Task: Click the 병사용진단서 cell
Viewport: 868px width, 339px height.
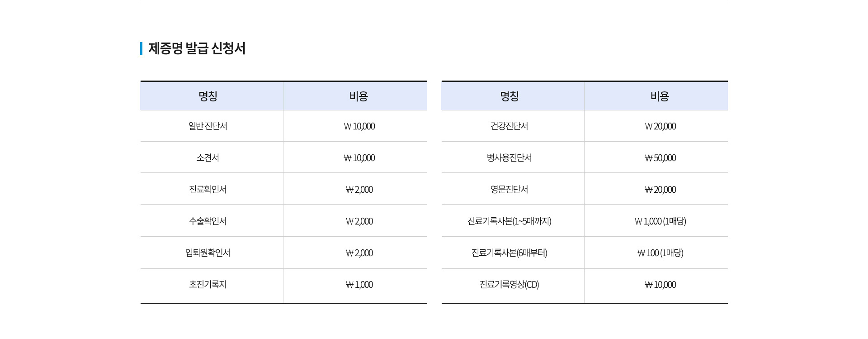Action: coord(509,158)
